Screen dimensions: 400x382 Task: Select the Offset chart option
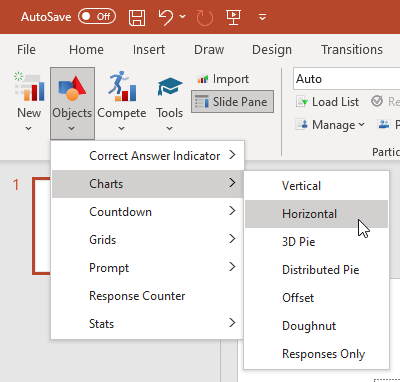tap(316, 298)
